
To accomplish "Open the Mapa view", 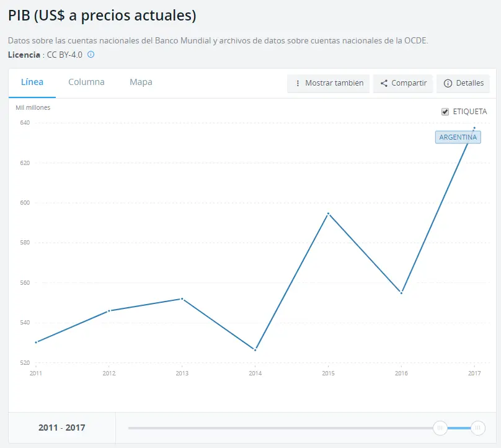I will [141, 82].
